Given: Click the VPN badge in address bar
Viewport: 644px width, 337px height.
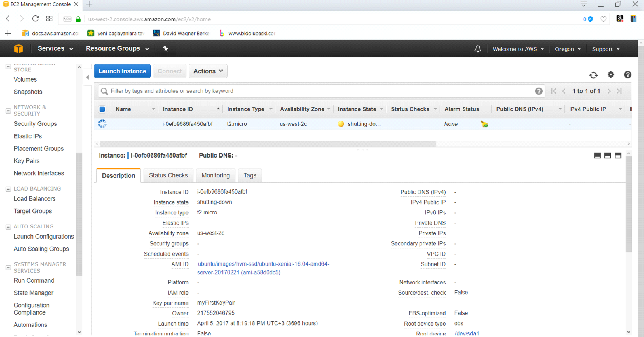Looking at the screenshot, I should pyautogui.click(x=67, y=19).
